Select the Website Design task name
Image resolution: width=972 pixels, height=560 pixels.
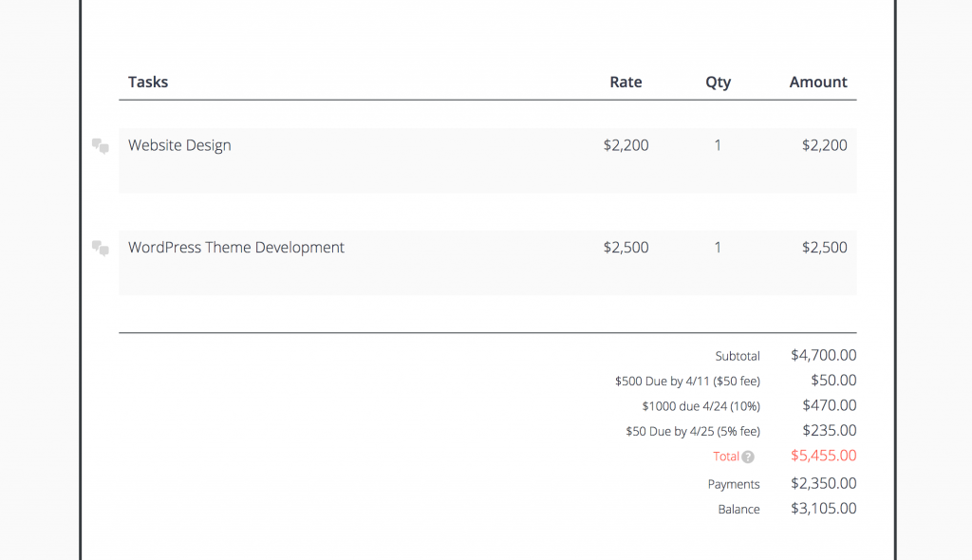(179, 145)
